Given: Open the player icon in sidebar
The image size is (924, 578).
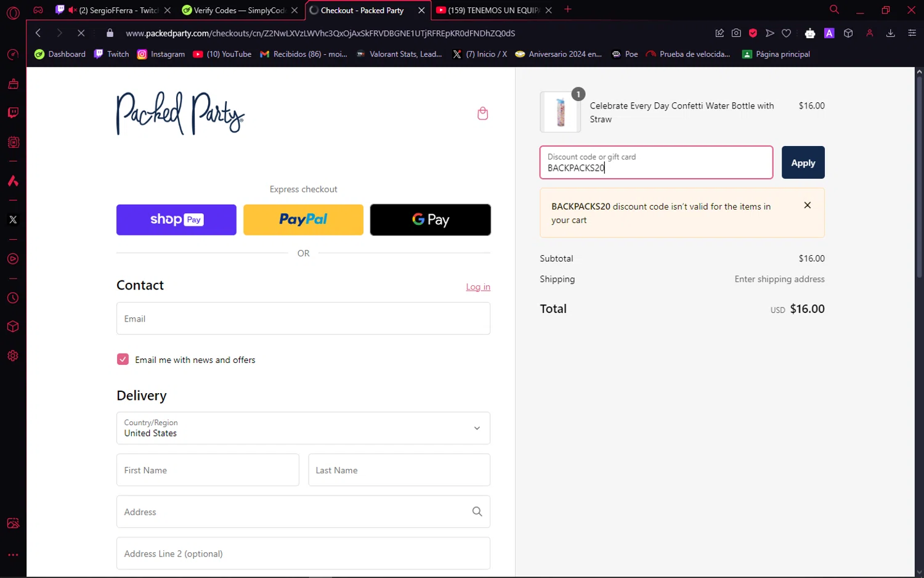Looking at the screenshot, I should tap(13, 259).
